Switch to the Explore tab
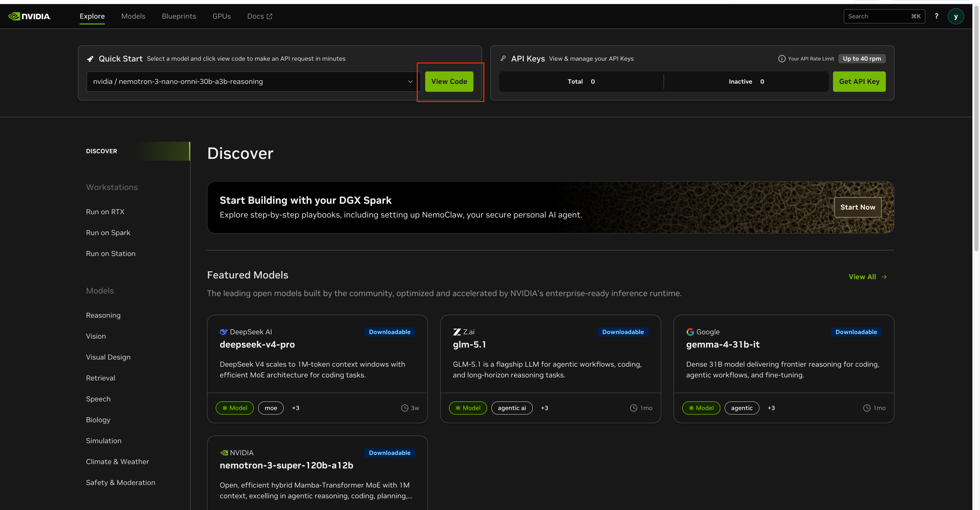 click(x=92, y=16)
